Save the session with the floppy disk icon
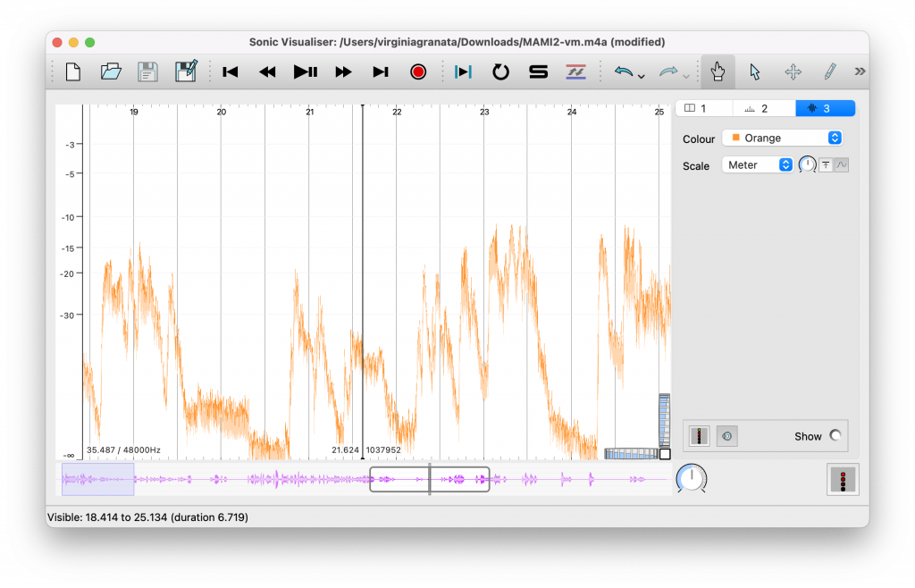The width and height of the screenshot is (915, 588). [x=147, y=72]
